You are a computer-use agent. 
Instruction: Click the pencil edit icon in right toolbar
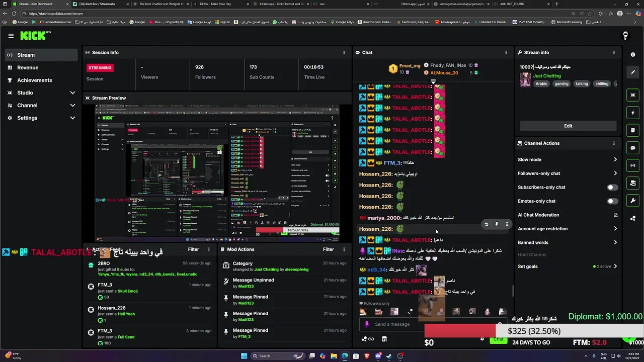point(633,72)
